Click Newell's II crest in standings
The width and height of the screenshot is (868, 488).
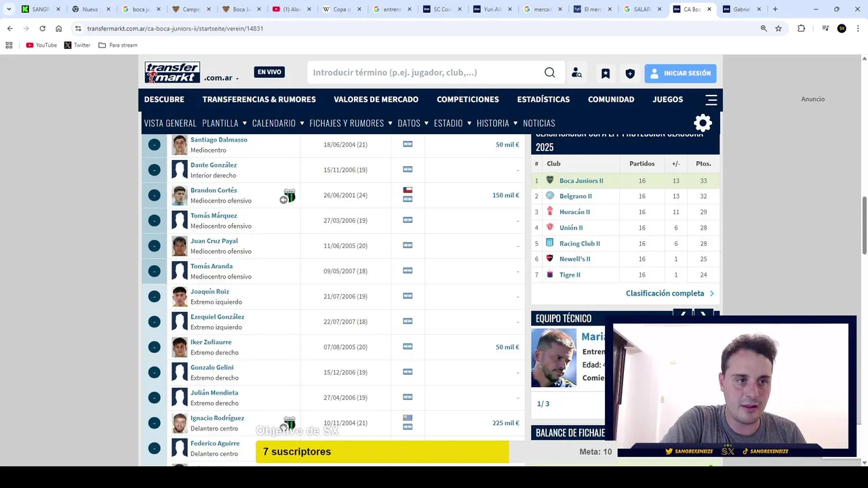pyautogui.click(x=550, y=258)
